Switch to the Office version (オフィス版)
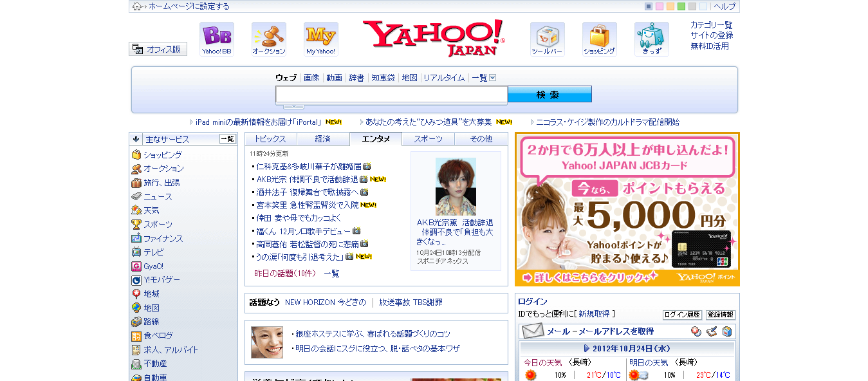868x381 pixels. click(x=158, y=49)
